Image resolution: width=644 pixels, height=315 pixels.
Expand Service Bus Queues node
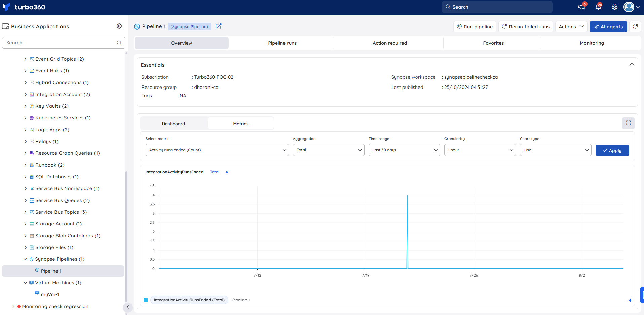pyautogui.click(x=25, y=200)
